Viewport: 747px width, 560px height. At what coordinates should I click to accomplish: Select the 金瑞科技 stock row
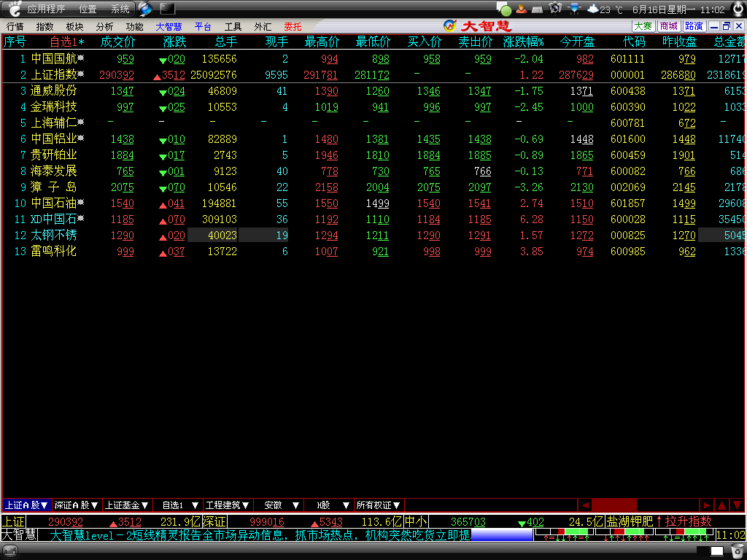(x=373, y=107)
